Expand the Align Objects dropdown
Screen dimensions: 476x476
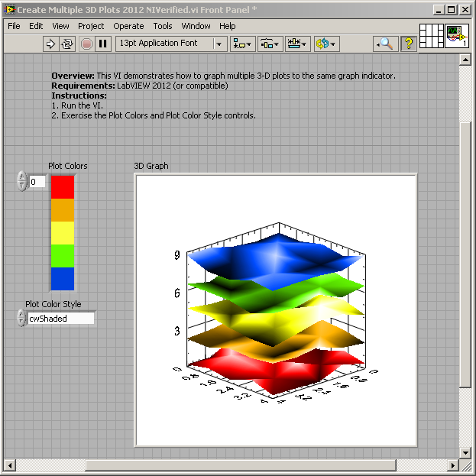(x=244, y=44)
